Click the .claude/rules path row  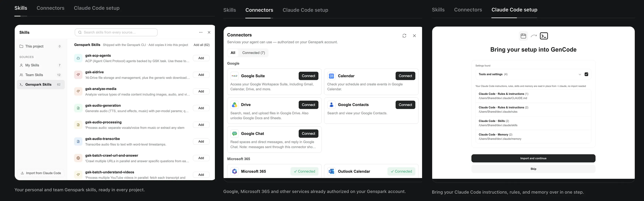[x=533, y=109]
